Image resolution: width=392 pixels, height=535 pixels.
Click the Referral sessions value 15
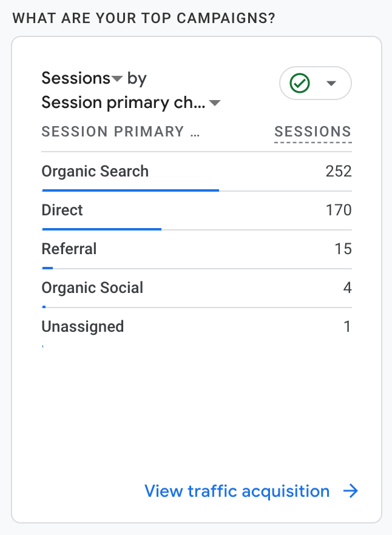[x=343, y=249]
